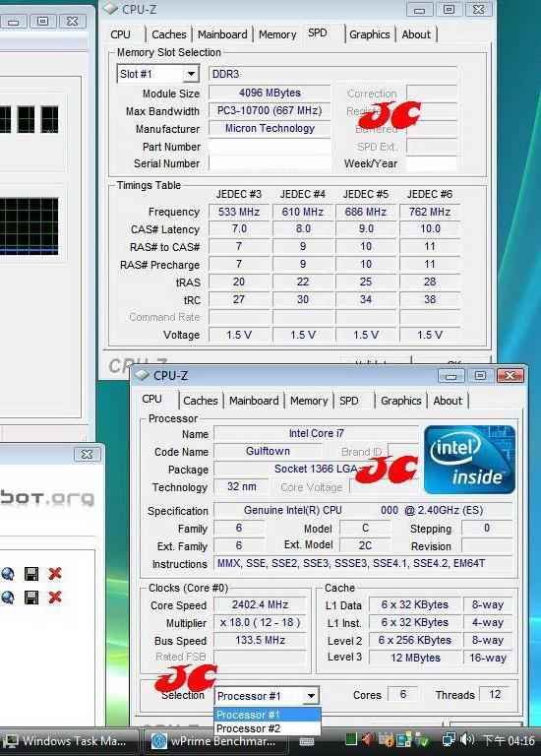541x756 pixels.
Task: Click the Processor #1 selection combo box arrow
Action: pos(311,696)
